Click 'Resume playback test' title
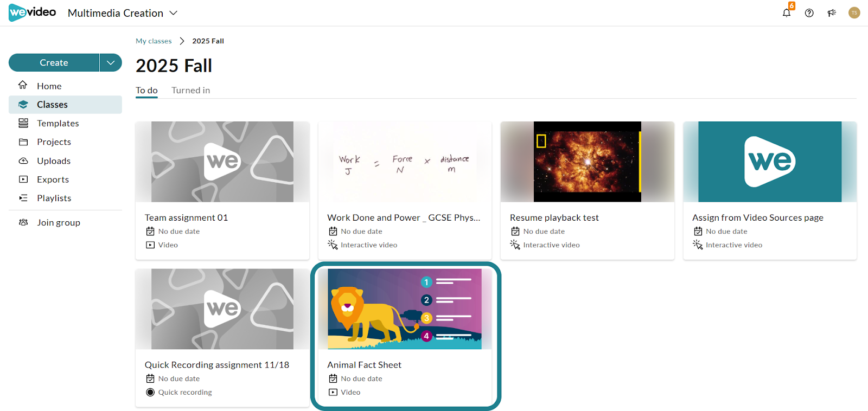868x411 pixels. click(554, 217)
